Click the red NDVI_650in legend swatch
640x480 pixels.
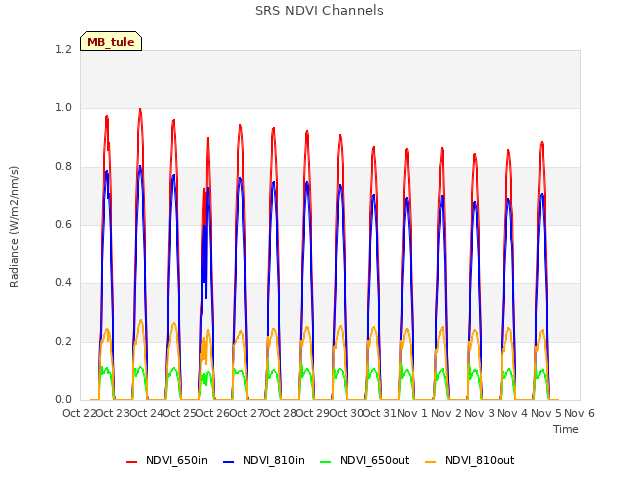(131, 461)
